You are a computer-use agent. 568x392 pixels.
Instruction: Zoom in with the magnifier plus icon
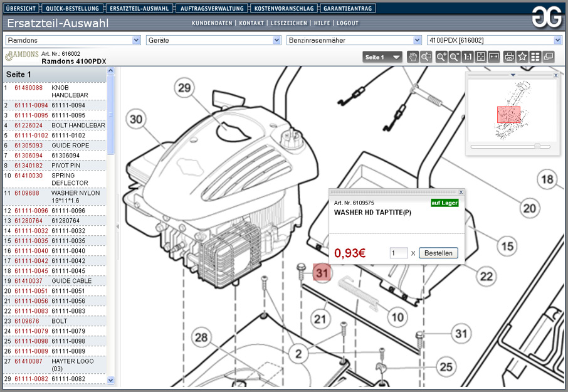[441, 57]
